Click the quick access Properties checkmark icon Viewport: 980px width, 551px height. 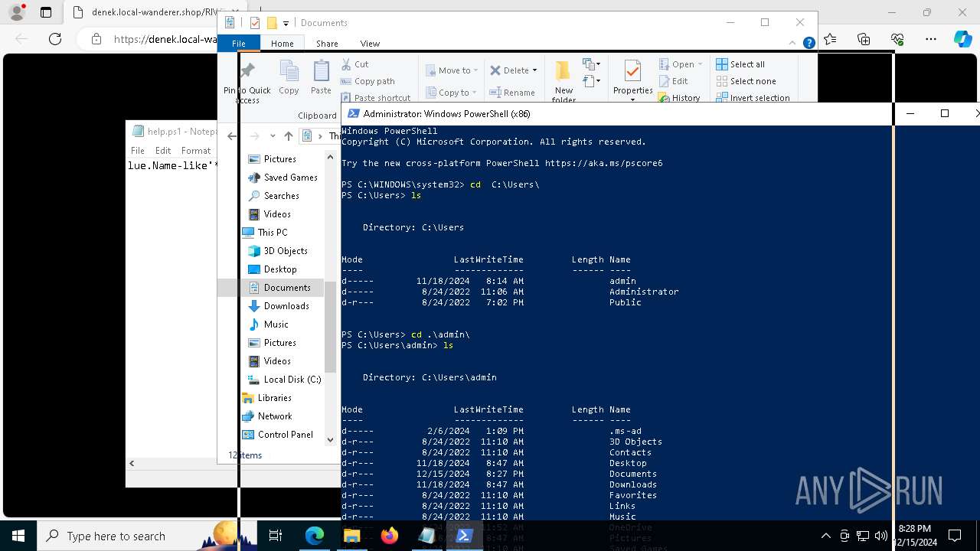pos(255,23)
